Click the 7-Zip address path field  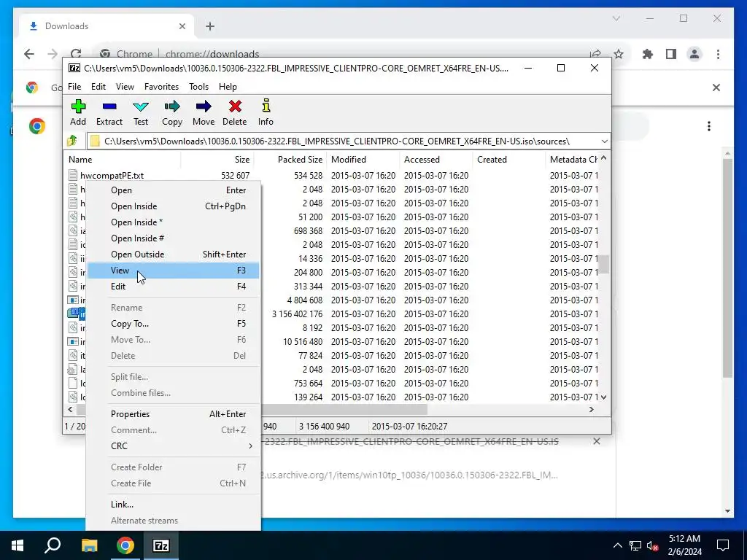point(348,141)
